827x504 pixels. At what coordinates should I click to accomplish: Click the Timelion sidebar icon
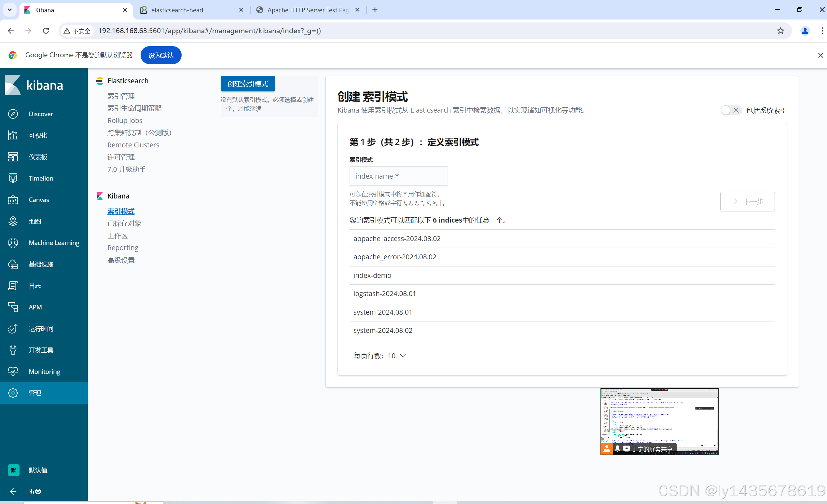[x=13, y=178]
